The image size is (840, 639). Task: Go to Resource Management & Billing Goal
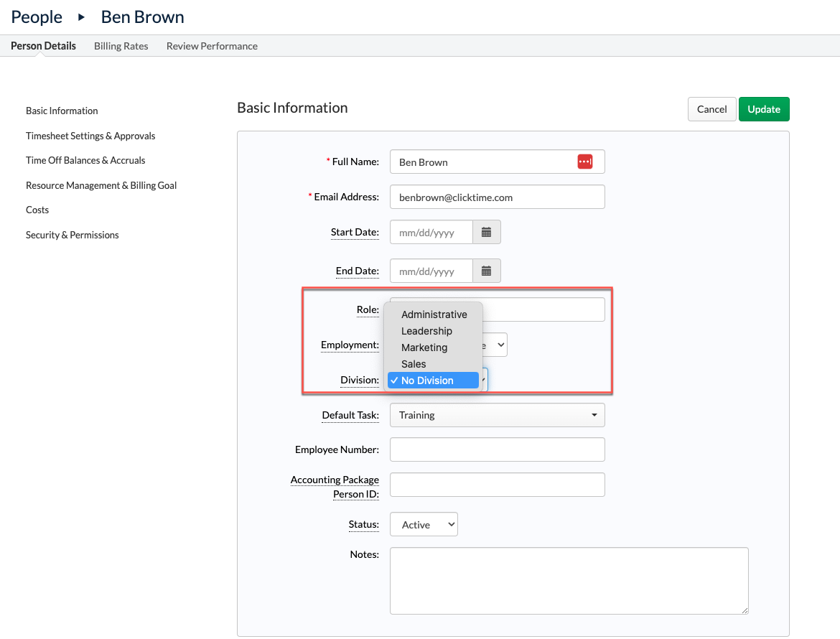(x=101, y=185)
